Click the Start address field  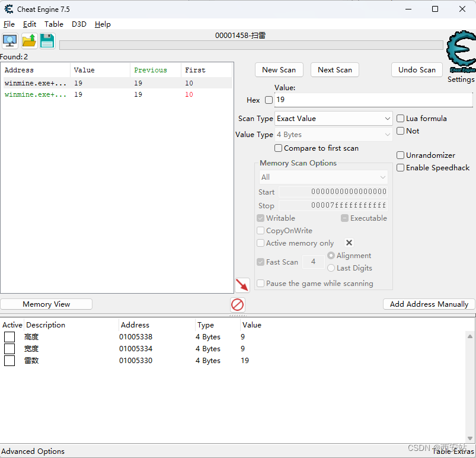[x=333, y=192]
